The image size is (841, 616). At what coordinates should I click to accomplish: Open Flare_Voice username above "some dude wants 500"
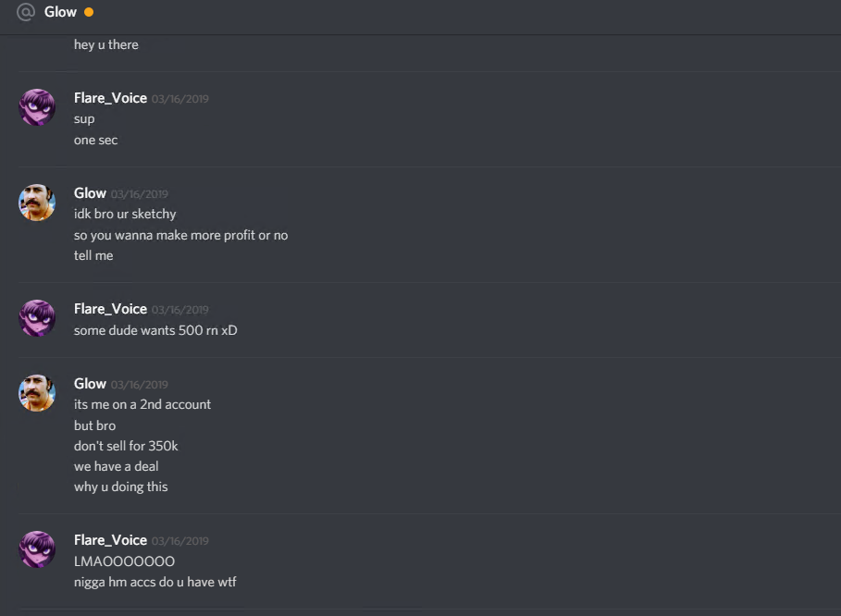110,309
